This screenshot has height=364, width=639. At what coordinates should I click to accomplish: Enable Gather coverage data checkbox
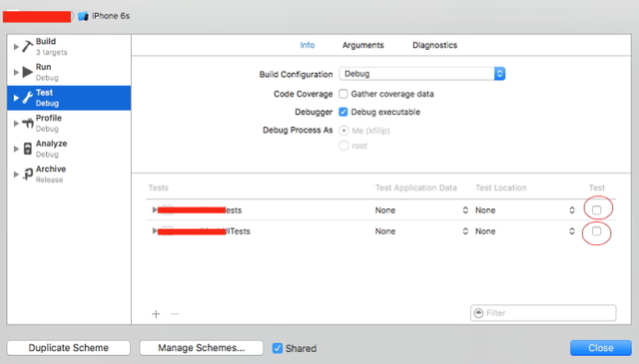(x=343, y=94)
